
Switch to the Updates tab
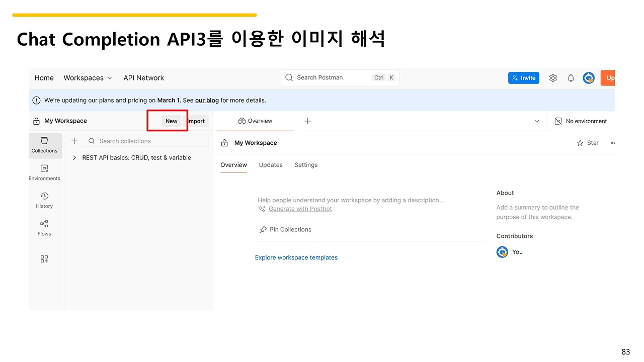coord(271,165)
